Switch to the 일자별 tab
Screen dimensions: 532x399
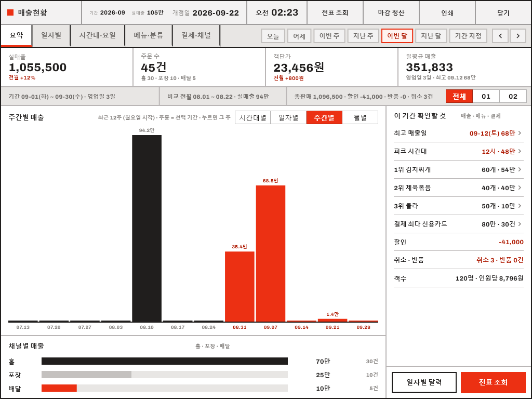coord(51,35)
